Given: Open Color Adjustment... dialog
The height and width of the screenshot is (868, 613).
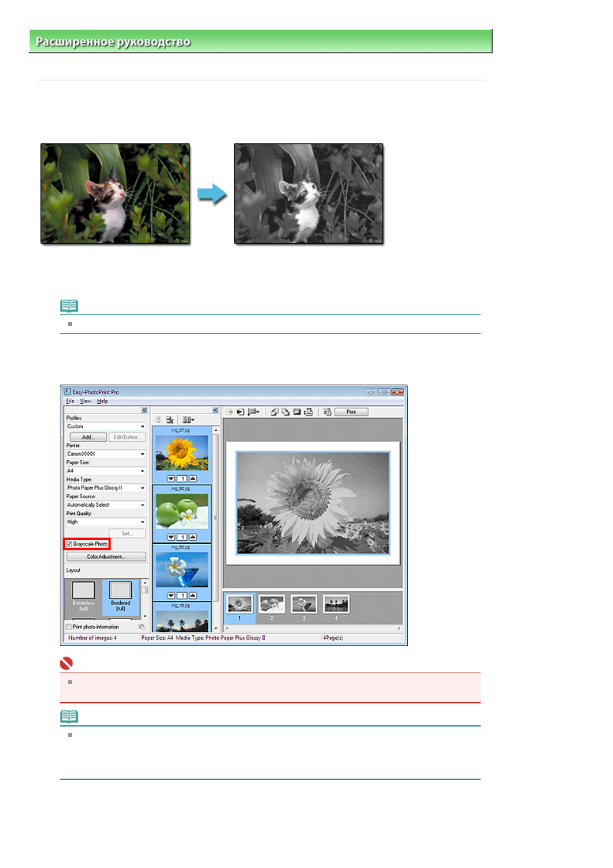Looking at the screenshot, I should pyautogui.click(x=106, y=557).
